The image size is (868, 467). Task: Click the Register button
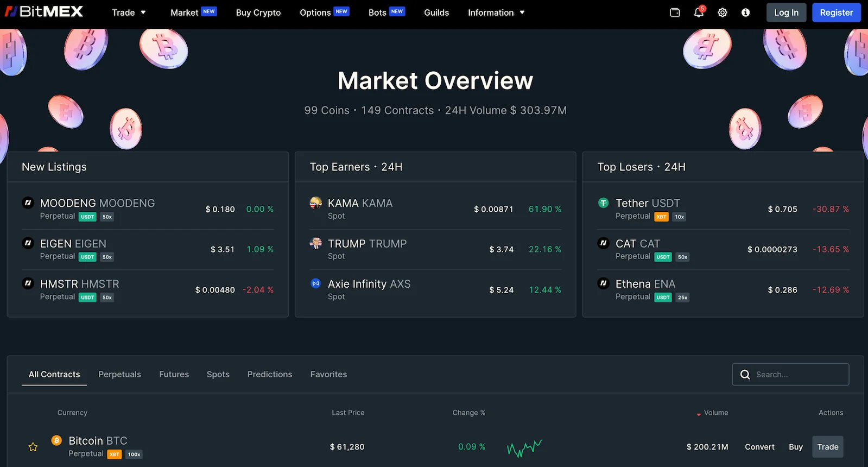click(x=836, y=12)
